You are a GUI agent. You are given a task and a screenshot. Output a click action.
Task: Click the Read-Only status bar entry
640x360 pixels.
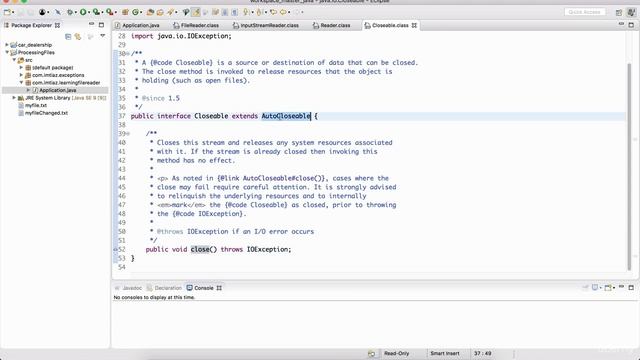tap(396, 353)
